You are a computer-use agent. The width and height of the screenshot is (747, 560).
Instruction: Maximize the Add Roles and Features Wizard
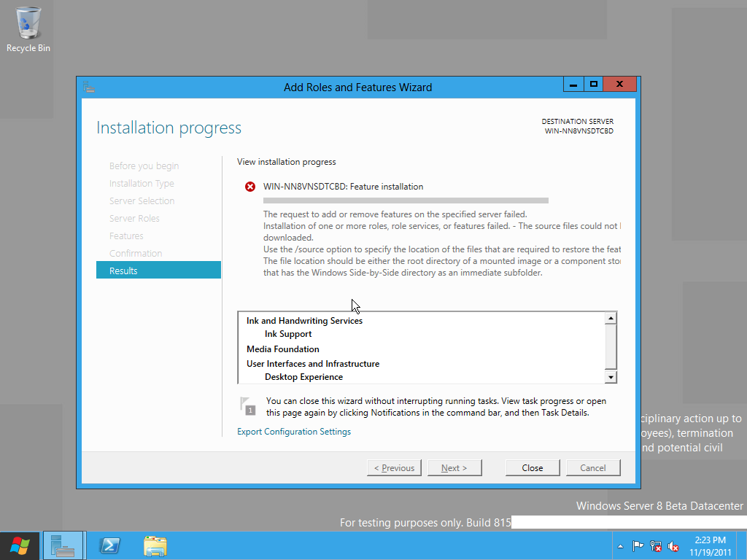pos(594,85)
